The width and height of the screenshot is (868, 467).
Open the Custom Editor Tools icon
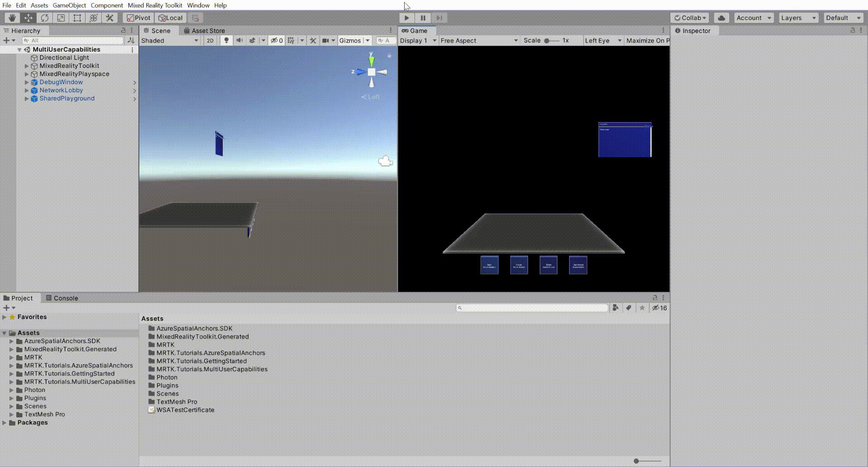(x=109, y=18)
